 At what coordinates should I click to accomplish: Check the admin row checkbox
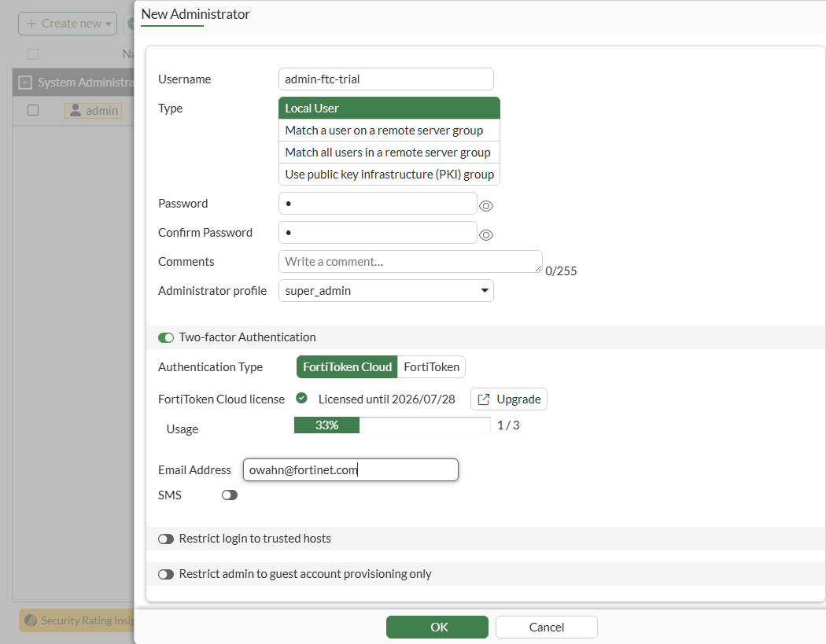click(33, 110)
